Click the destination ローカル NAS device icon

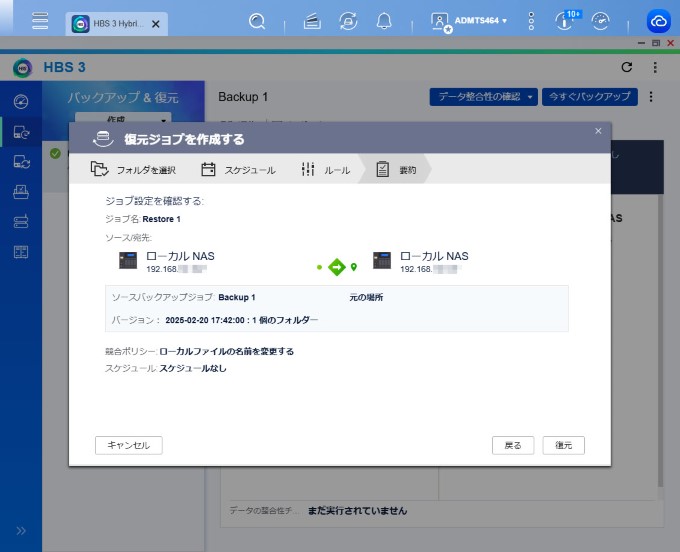(x=382, y=261)
